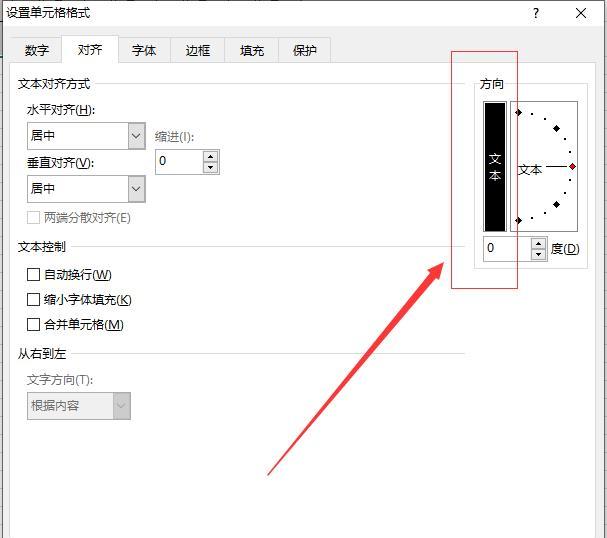Check the 合并单元格 checkbox
The height and width of the screenshot is (538, 607).
tap(33, 324)
